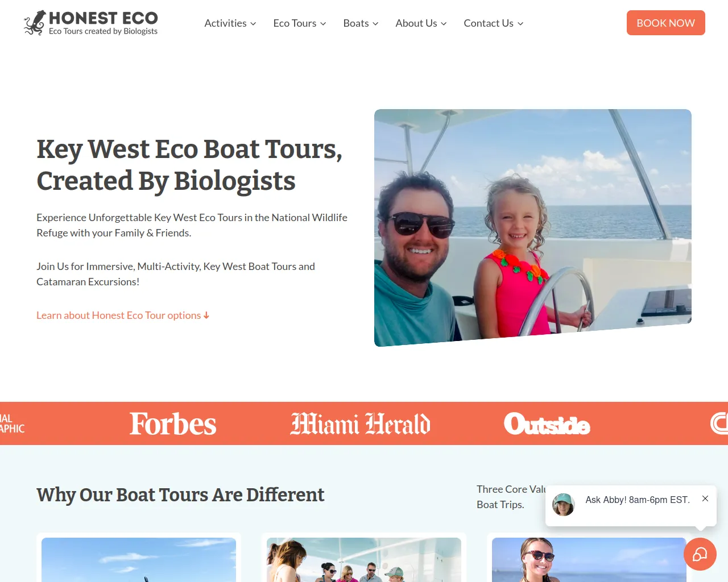
Task: Expand the Contact Us dropdown chevron
Action: [520, 23]
